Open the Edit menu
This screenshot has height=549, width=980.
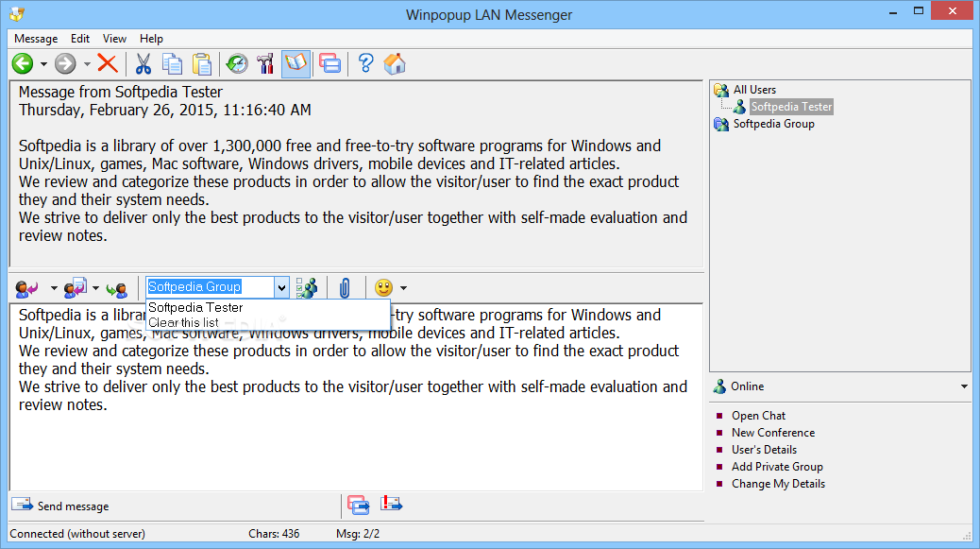click(80, 39)
